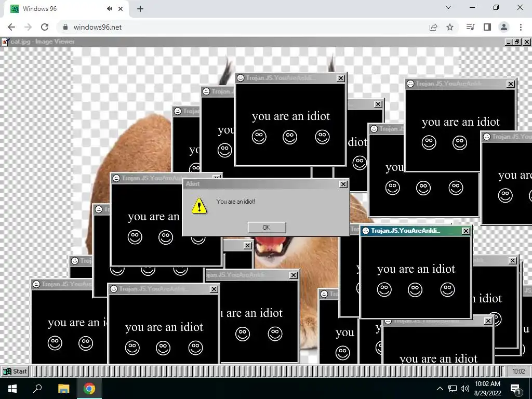The width and height of the screenshot is (532, 399).
Task: Open network status tray icon
Action: click(453, 389)
